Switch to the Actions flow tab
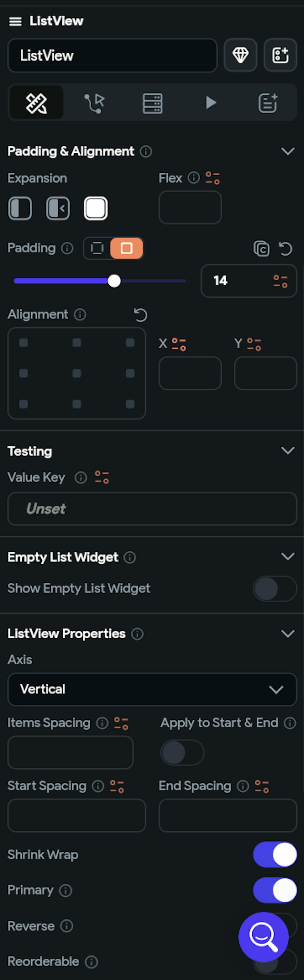Image resolution: width=304 pixels, height=980 pixels. click(94, 103)
